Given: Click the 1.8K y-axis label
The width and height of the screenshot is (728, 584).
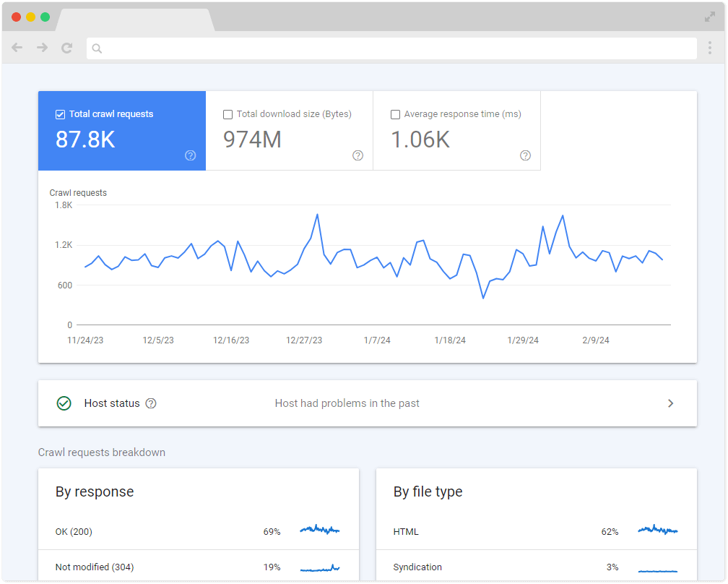Looking at the screenshot, I should [64, 205].
